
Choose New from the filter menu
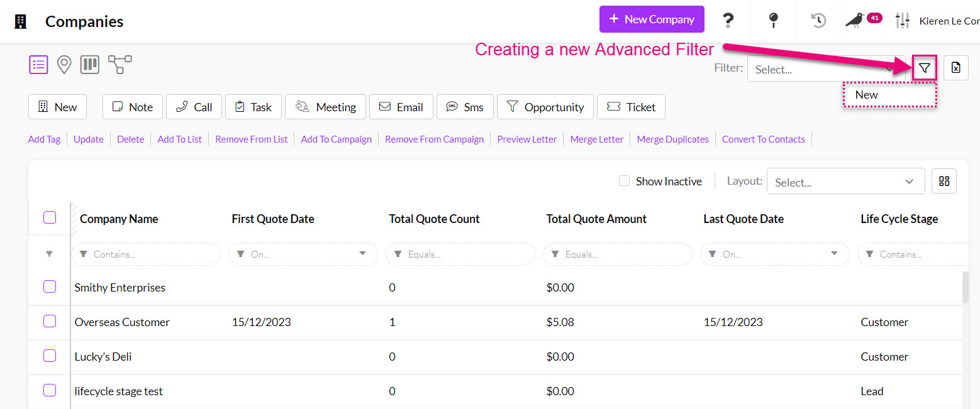pos(867,95)
